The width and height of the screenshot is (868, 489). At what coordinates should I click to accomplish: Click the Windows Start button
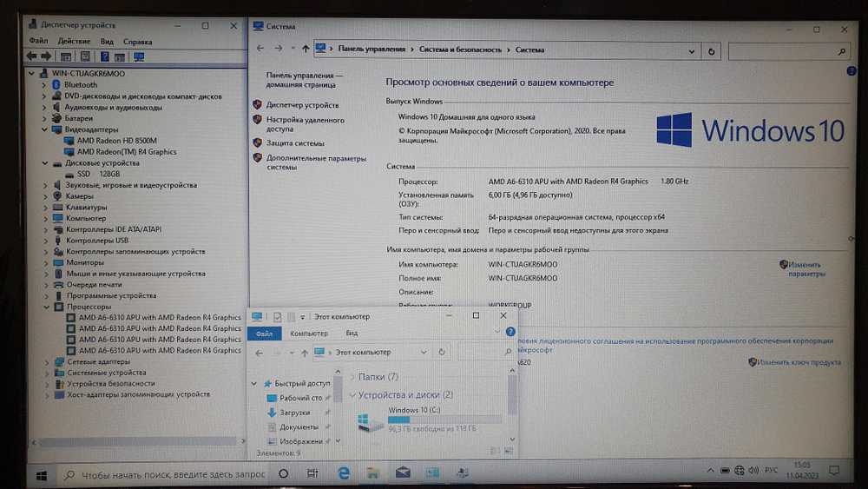tap(42, 475)
